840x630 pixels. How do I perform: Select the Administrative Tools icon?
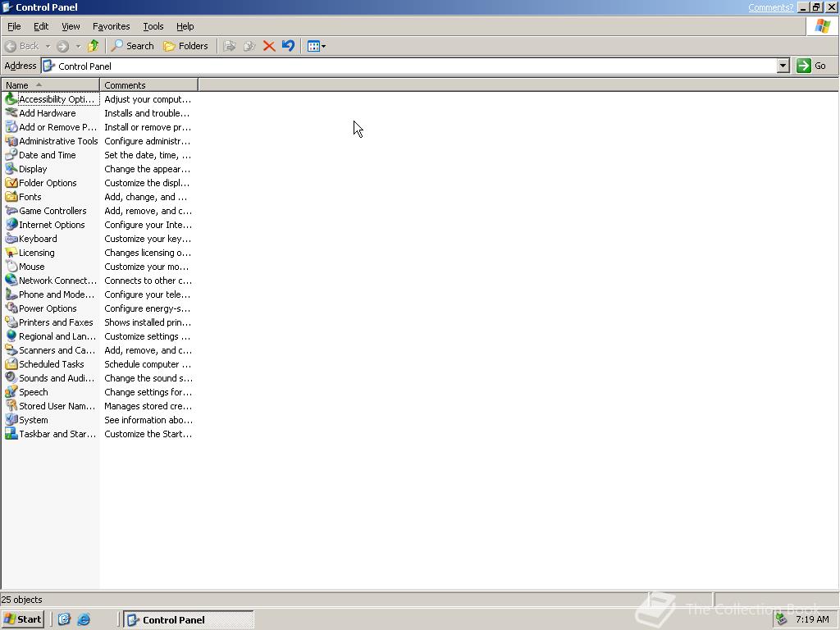[x=11, y=141]
